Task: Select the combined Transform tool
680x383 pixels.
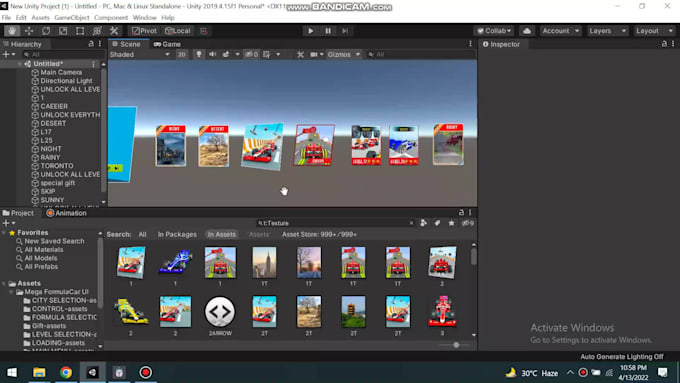Action: [x=97, y=31]
